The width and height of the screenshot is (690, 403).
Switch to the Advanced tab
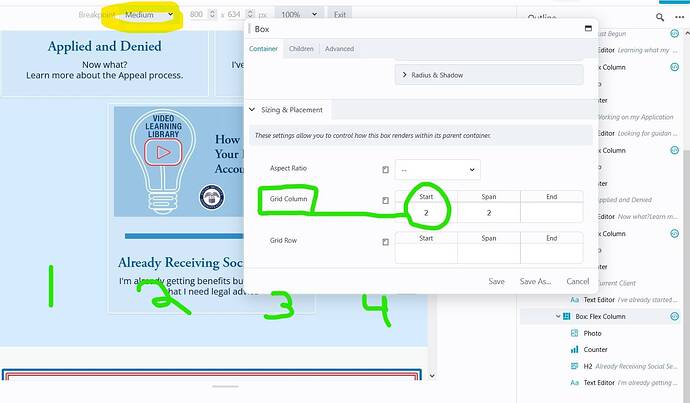coord(339,49)
